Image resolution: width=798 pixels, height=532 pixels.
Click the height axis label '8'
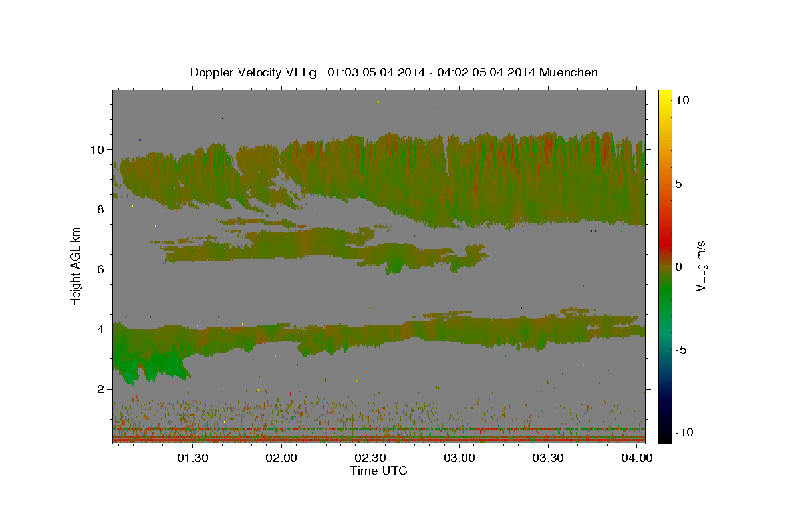[100, 209]
